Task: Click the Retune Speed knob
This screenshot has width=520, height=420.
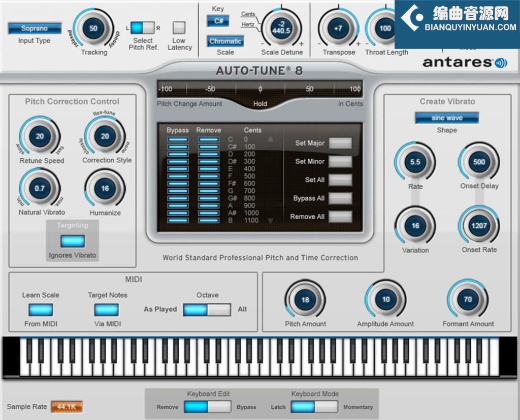Action: 40,136
